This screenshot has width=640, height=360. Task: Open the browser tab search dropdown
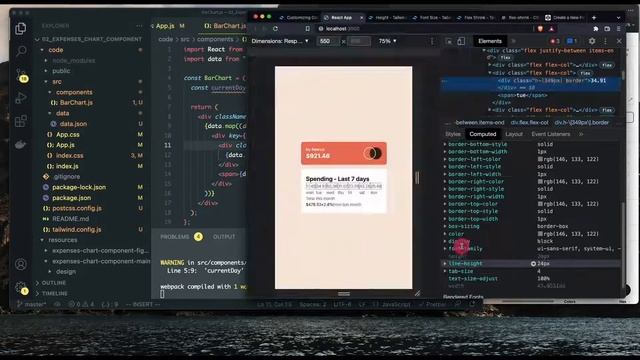pyautogui.click(x=618, y=18)
